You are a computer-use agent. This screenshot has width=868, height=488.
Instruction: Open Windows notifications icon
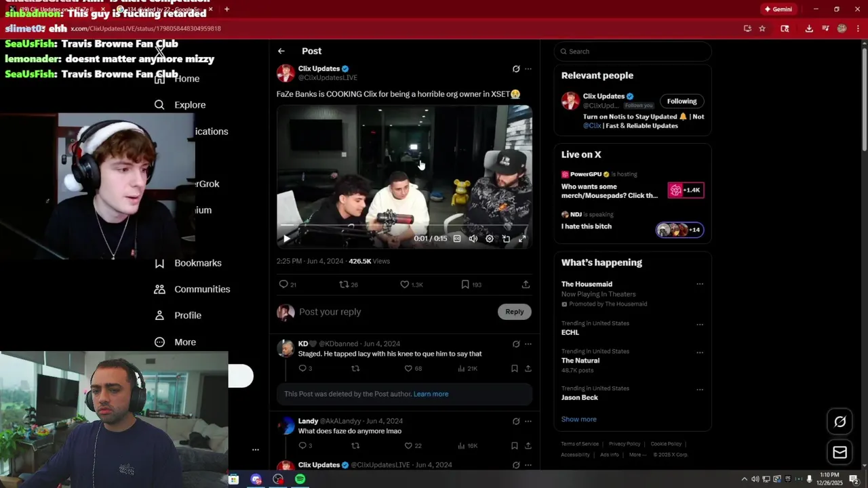tap(854, 479)
